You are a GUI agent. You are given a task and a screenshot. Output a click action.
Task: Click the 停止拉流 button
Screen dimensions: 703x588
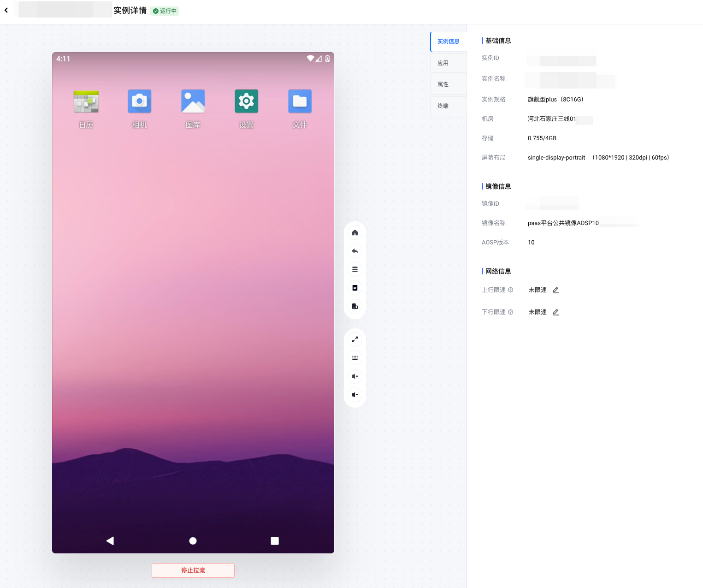click(x=193, y=570)
